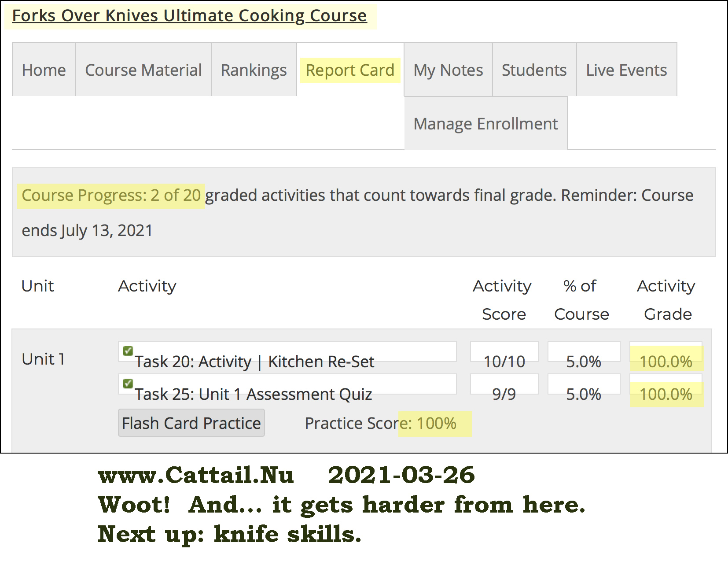Open the Course Material tab
The width and height of the screenshot is (728, 561).
143,70
